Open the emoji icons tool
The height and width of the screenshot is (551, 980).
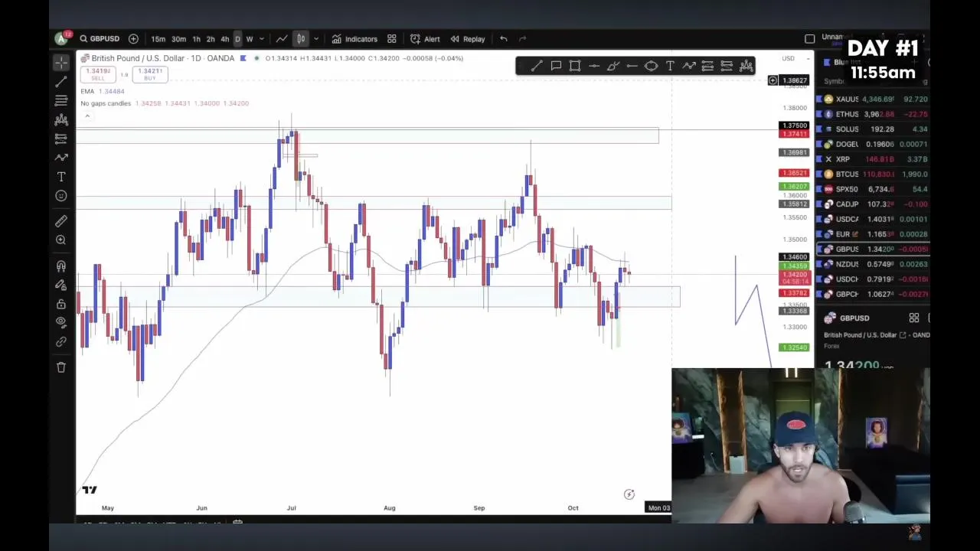pyautogui.click(x=61, y=196)
